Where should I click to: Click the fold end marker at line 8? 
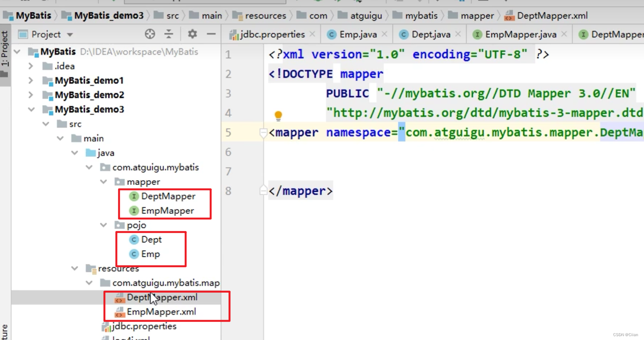tap(263, 190)
